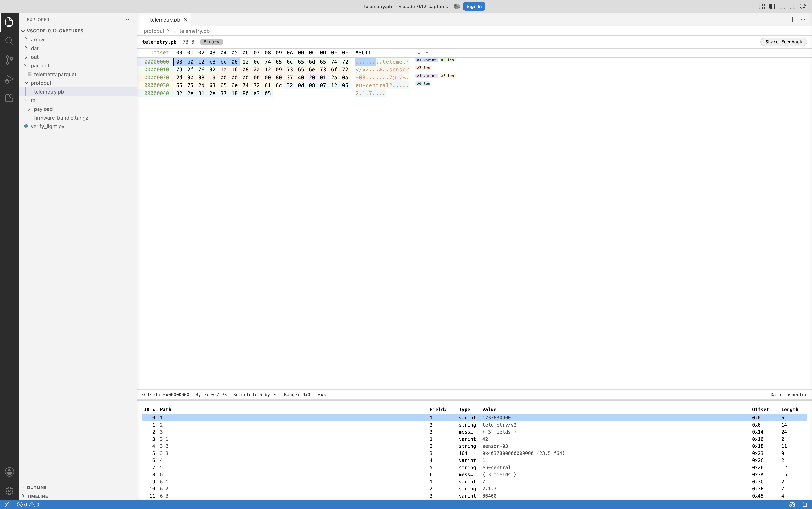Open editor more actions ellipsis

[x=803, y=20]
